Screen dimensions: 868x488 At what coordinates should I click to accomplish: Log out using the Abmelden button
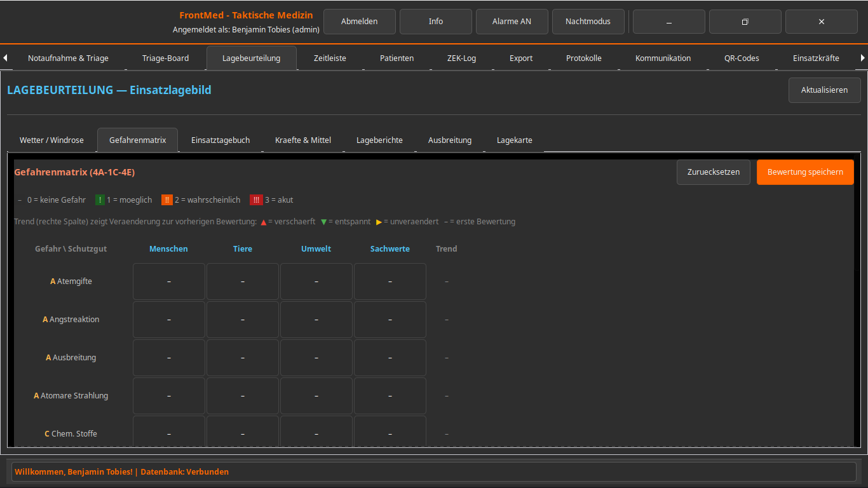point(359,22)
